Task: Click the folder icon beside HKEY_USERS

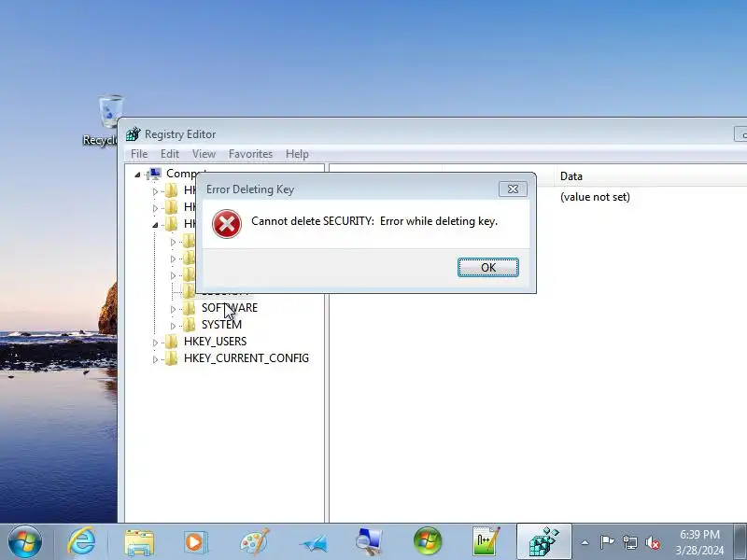Action: pos(171,342)
